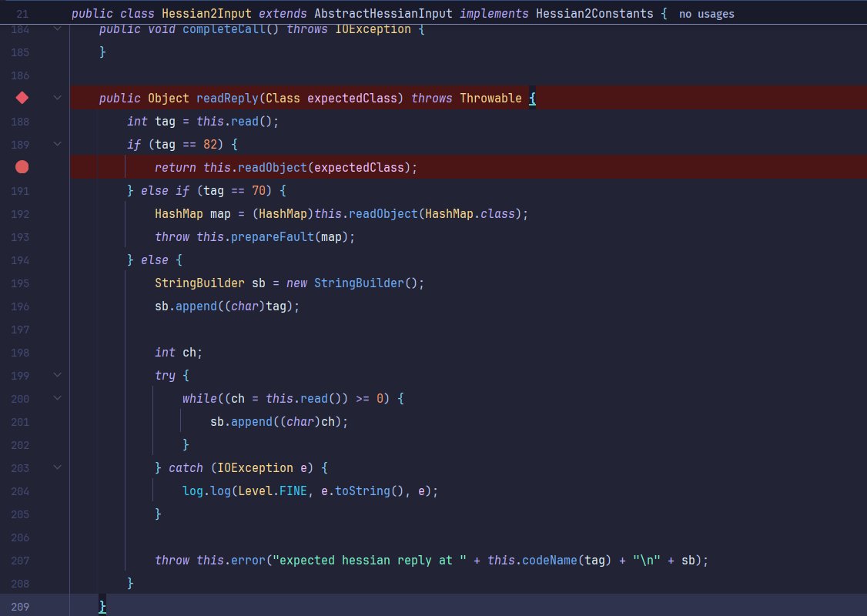Screen dimensions: 867x616
Task: Remove the diamond method breakpoint on readReply
Action: click(x=22, y=98)
